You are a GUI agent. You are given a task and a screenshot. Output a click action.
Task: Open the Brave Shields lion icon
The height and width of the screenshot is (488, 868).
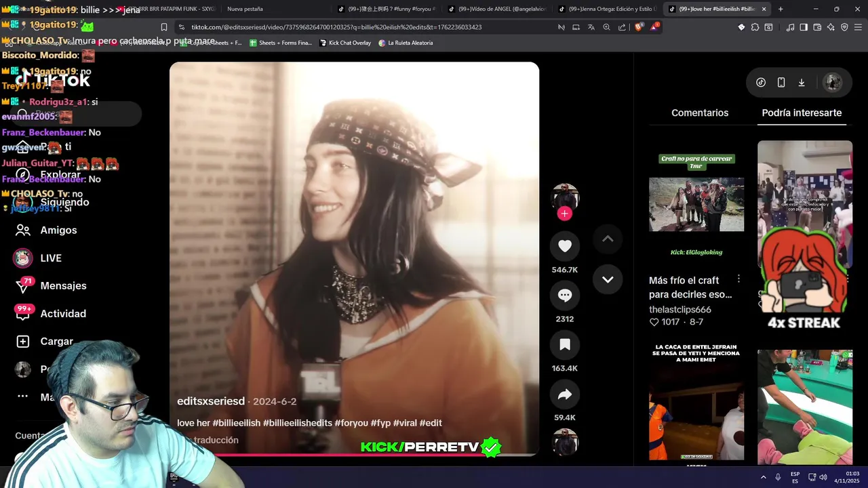[639, 27]
